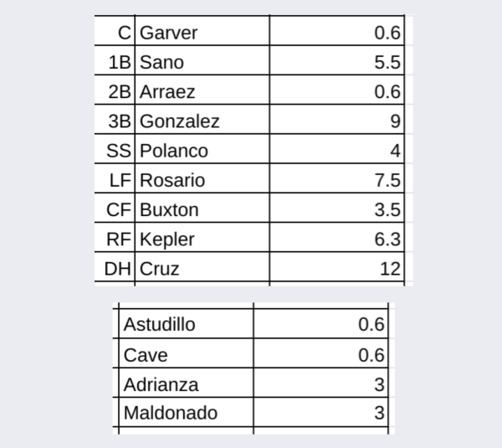Click the Astudillo cell

click(x=186, y=325)
